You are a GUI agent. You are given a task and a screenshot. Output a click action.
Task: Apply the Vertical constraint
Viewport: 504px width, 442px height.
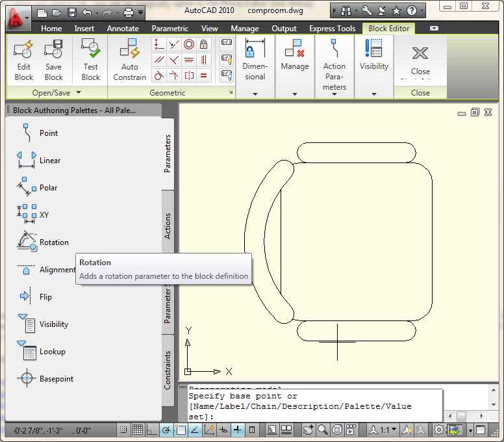(204, 60)
